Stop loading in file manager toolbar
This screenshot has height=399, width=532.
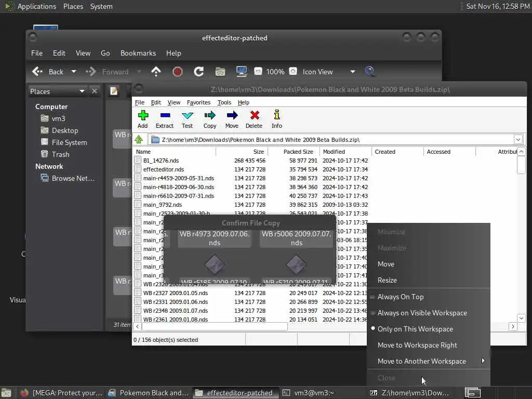[x=178, y=72]
